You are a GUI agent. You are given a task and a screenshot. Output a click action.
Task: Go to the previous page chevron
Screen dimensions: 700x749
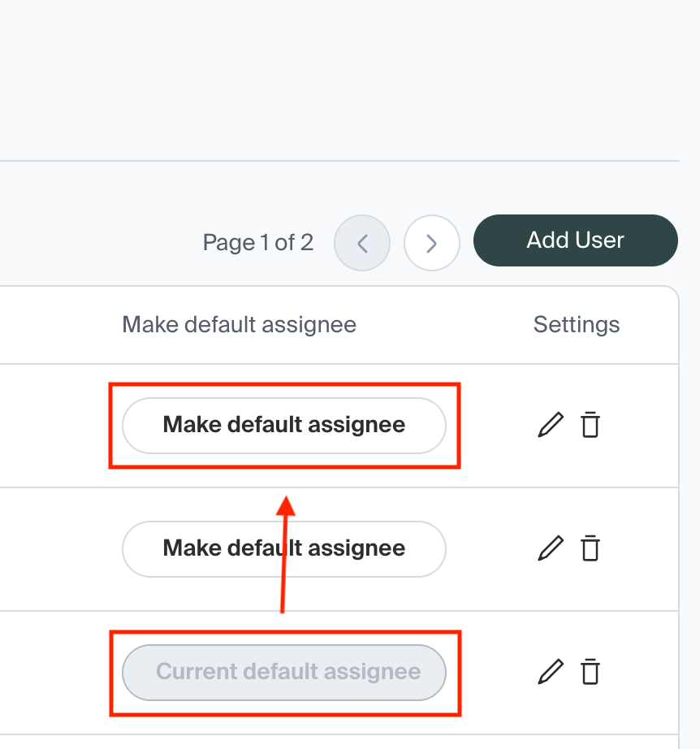point(362,242)
